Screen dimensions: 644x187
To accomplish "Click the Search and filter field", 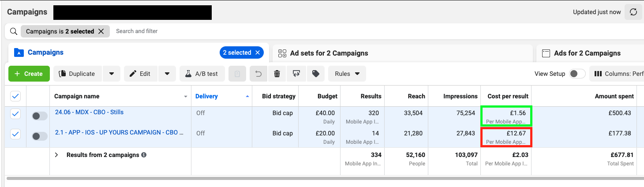I will (137, 31).
